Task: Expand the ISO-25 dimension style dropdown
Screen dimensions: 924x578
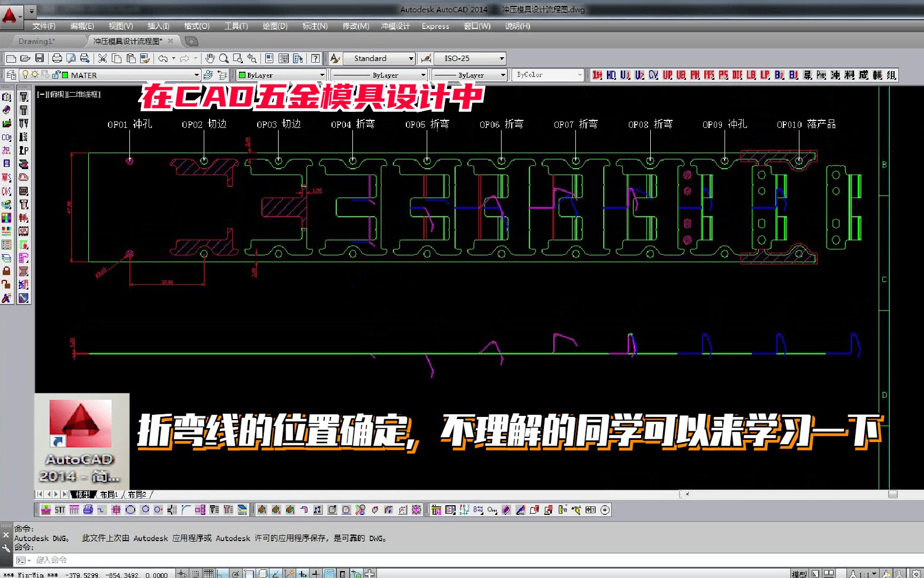Action: tap(500, 58)
